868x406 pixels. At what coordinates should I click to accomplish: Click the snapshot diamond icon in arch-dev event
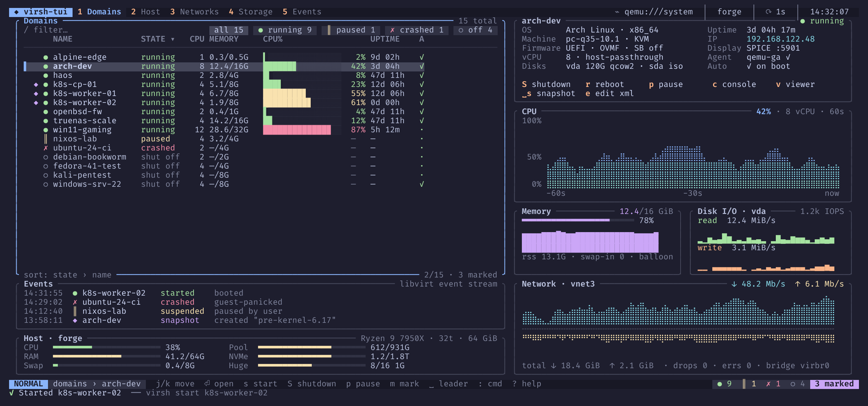[75, 320]
